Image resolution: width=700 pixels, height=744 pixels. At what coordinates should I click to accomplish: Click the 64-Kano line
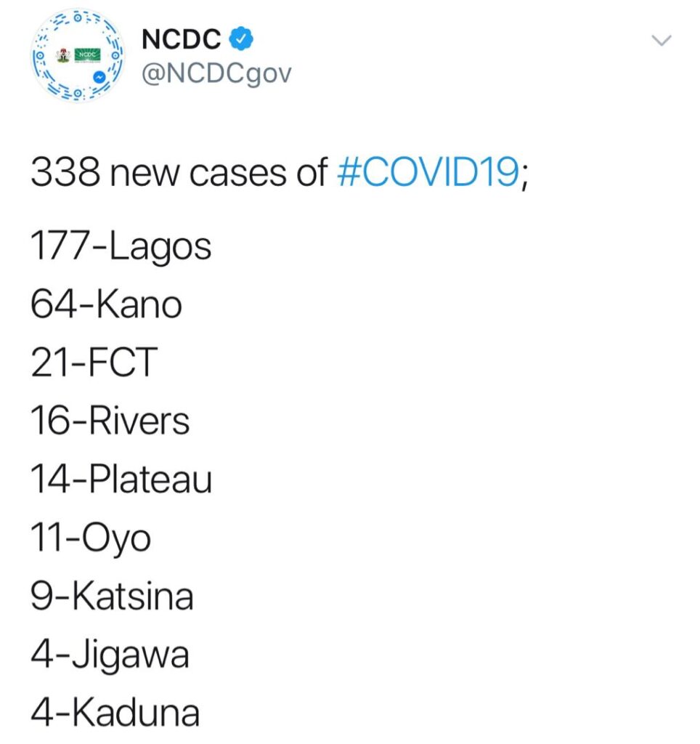(x=106, y=305)
